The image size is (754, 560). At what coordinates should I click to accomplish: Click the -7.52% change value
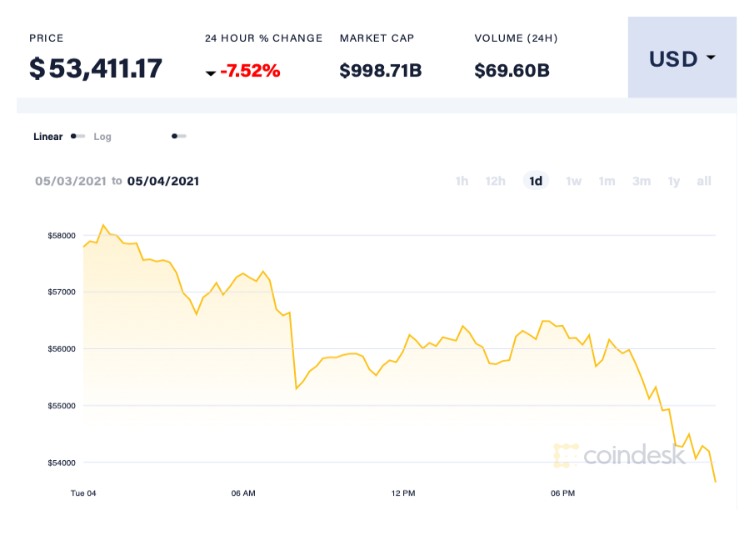pos(250,71)
